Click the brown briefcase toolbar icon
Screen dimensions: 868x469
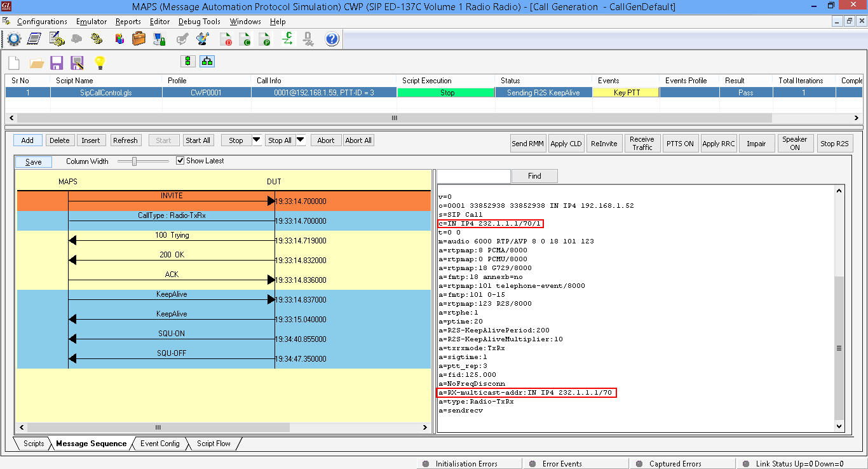(139, 39)
